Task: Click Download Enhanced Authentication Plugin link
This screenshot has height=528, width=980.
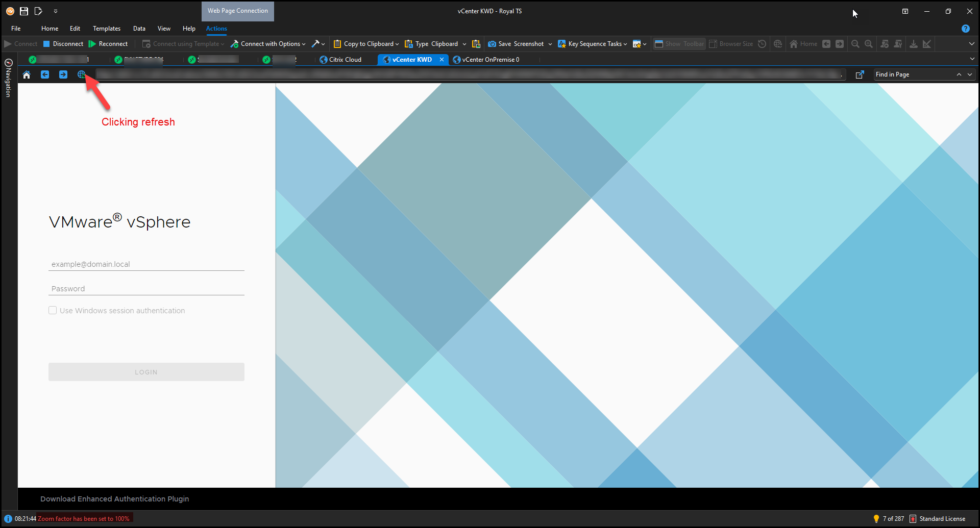Action: point(115,499)
